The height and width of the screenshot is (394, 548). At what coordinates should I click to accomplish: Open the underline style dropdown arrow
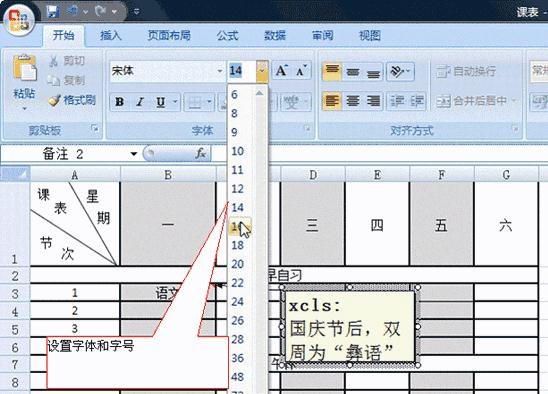click(175, 102)
